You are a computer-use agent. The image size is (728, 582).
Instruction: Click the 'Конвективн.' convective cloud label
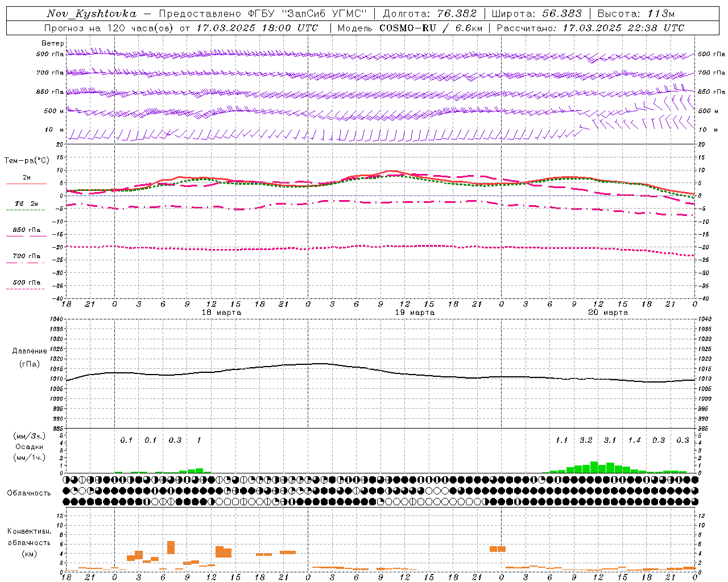pos(29,531)
